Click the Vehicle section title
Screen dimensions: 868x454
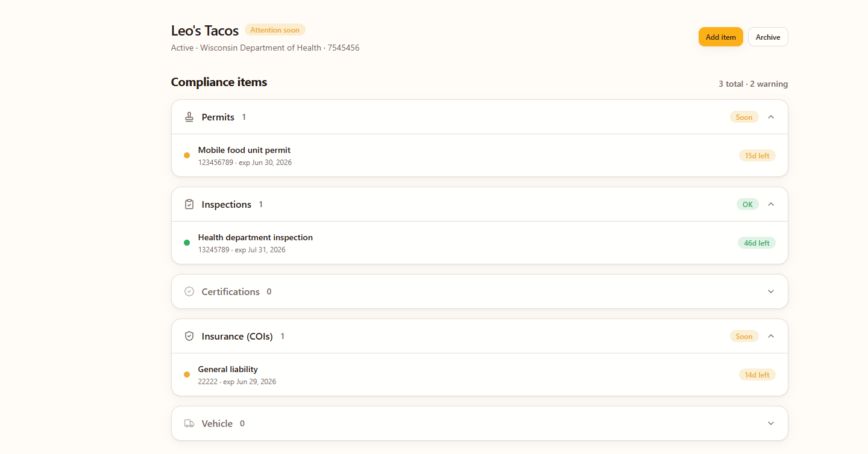[x=217, y=424]
